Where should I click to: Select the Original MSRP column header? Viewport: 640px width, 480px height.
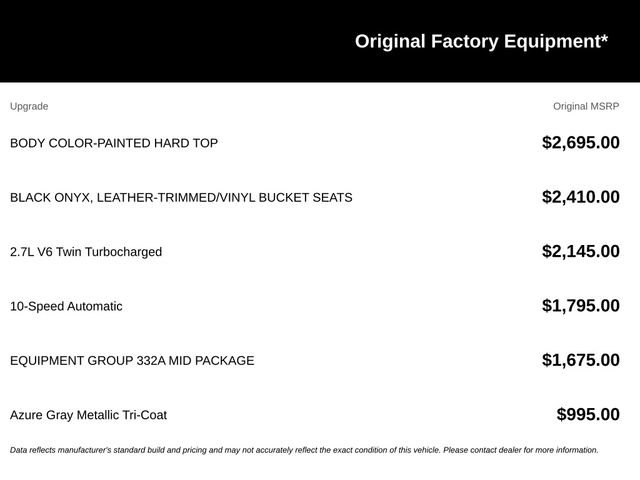pos(586,107)
